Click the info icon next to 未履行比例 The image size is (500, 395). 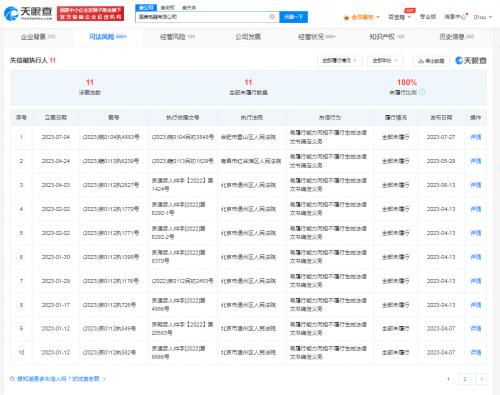(422, 92)
